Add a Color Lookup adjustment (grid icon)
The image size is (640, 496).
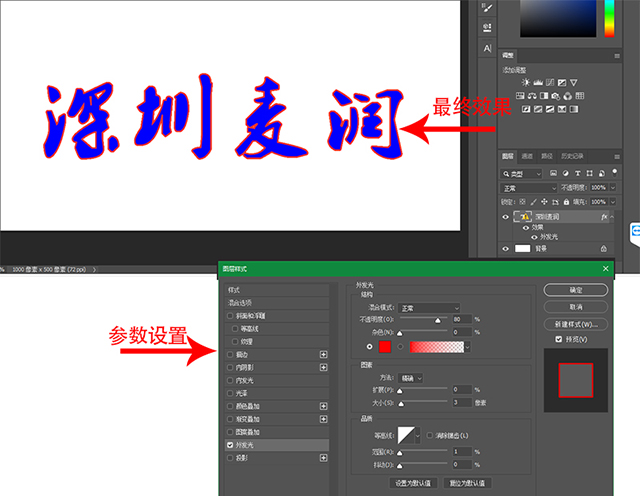tap(580, 96)
